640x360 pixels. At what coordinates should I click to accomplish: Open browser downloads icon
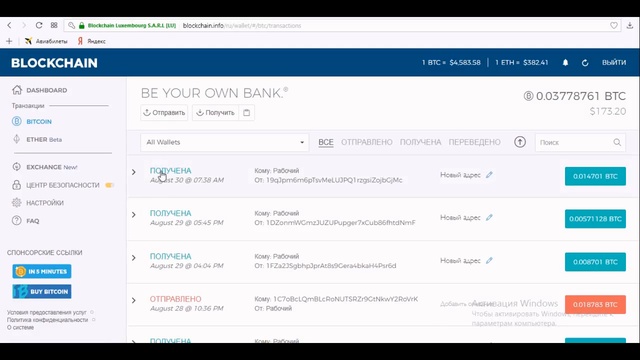(629, 25)
